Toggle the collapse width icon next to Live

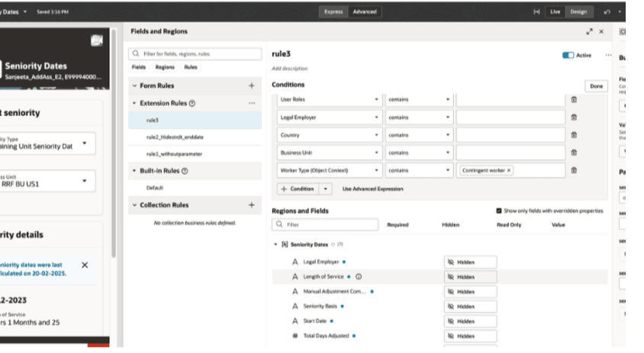tap(536, 12)
